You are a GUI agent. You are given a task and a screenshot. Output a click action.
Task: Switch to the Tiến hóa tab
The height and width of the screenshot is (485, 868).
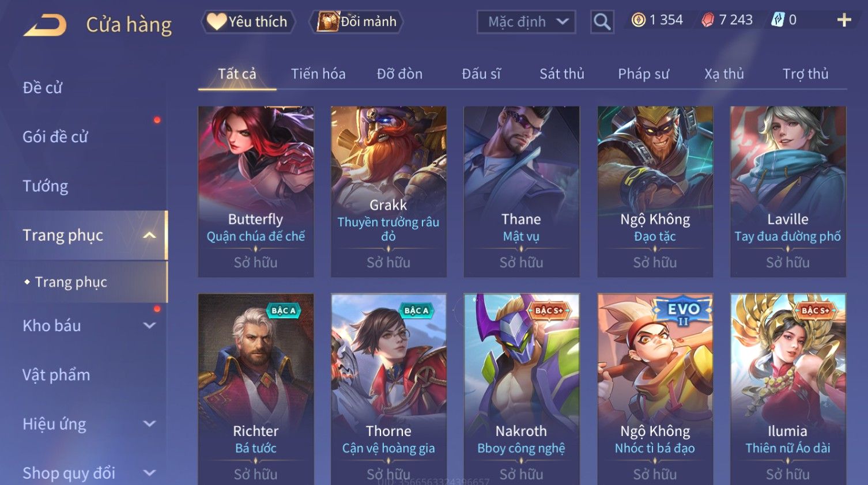tap(318, 74)
